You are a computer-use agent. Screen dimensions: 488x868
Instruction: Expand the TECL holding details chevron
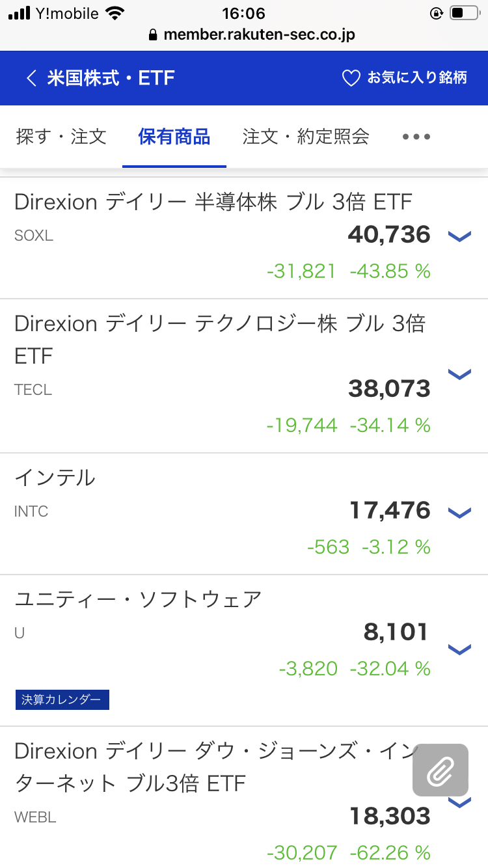click(459, 374)
